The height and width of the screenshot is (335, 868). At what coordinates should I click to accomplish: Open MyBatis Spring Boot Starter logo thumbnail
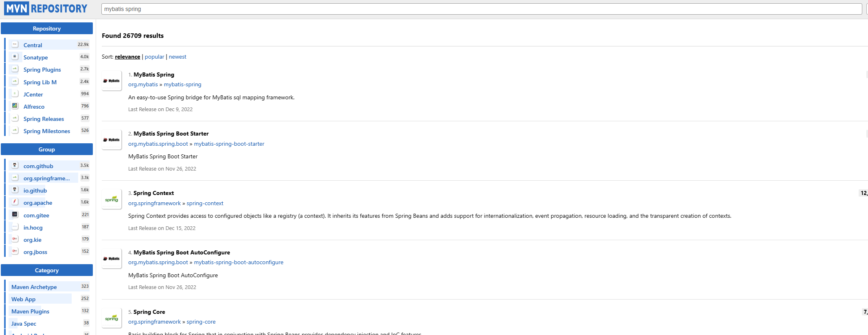click(x=112, y=140)
